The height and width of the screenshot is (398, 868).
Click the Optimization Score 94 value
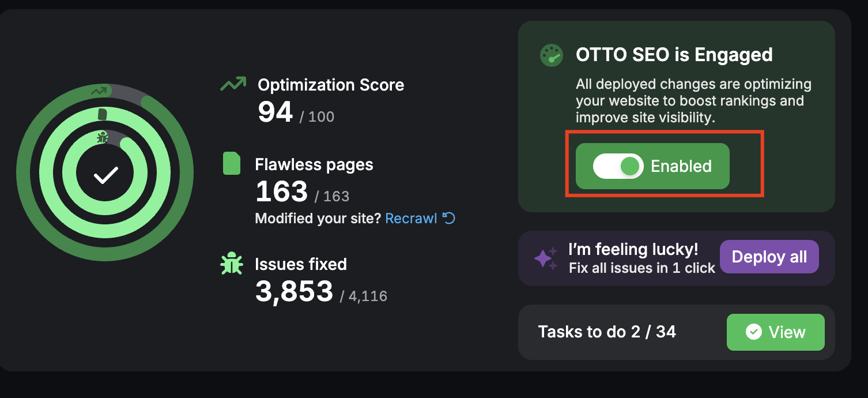coord(276,112)
